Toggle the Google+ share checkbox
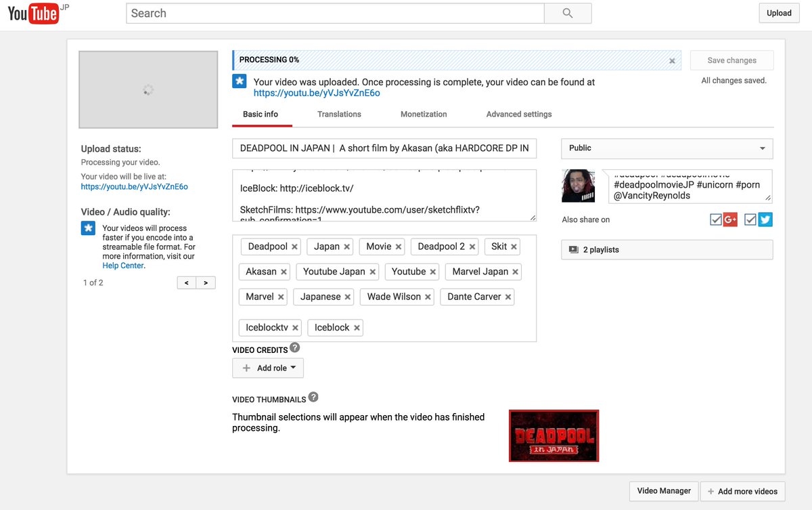The height and width of the screenshot is (510, 812). [715, 219]
